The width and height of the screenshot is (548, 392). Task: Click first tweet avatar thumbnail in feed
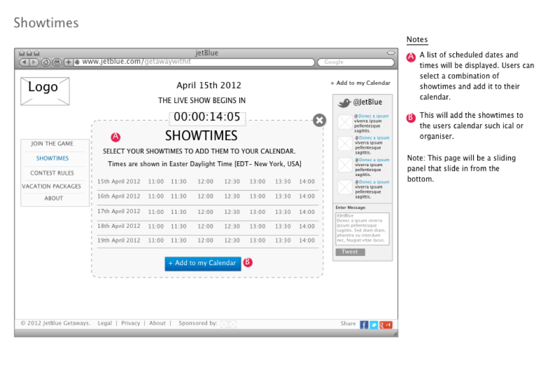(345, 122)
